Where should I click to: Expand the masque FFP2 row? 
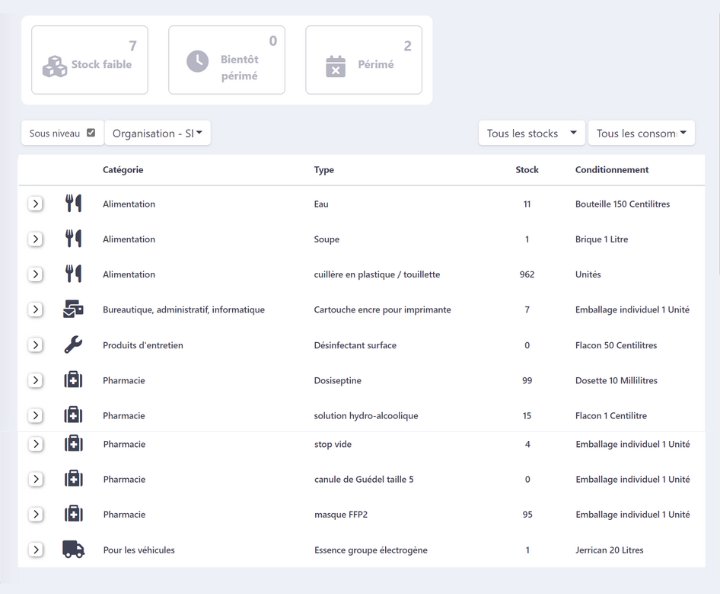(36, 514)
